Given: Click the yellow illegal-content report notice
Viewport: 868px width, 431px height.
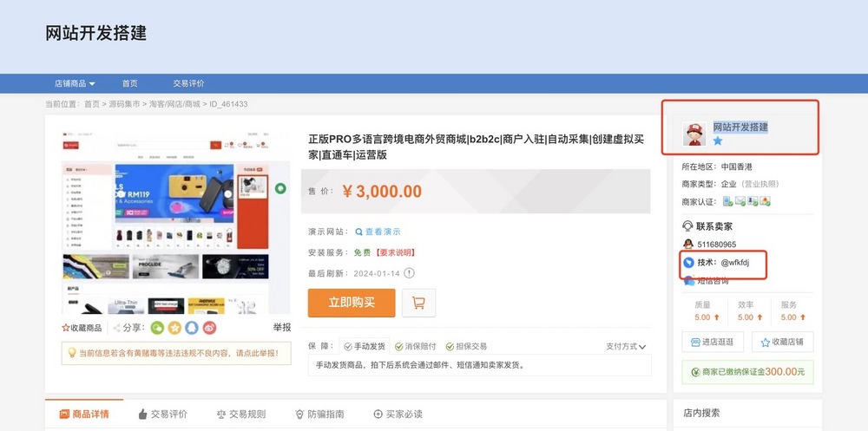Looking at the screenshot, I should click(x=176, y=353).
